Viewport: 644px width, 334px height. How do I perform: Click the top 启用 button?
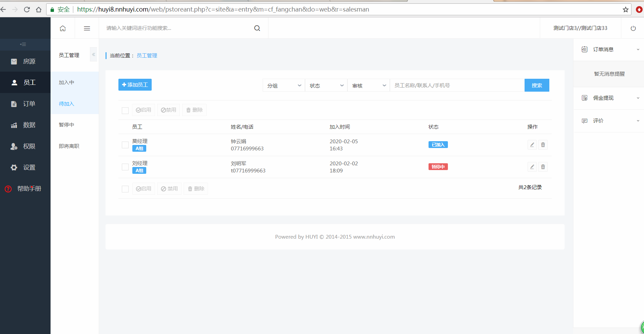(x=144, y=110)
